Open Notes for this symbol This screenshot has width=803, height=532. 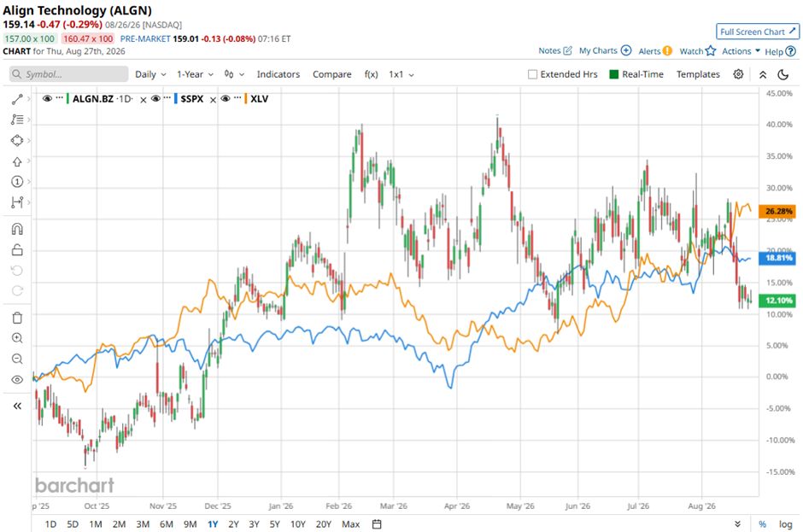(555, 50)
